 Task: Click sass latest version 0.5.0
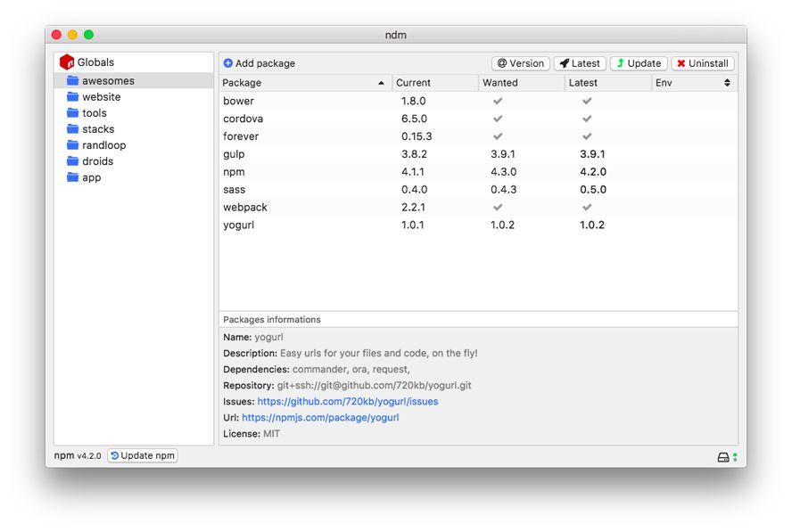point(593,189)
